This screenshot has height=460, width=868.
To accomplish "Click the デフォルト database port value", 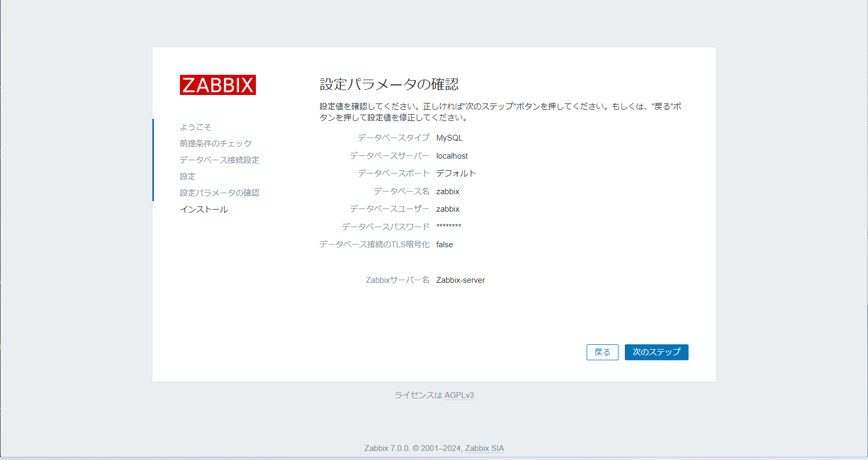I will click(x=456, y=173).
